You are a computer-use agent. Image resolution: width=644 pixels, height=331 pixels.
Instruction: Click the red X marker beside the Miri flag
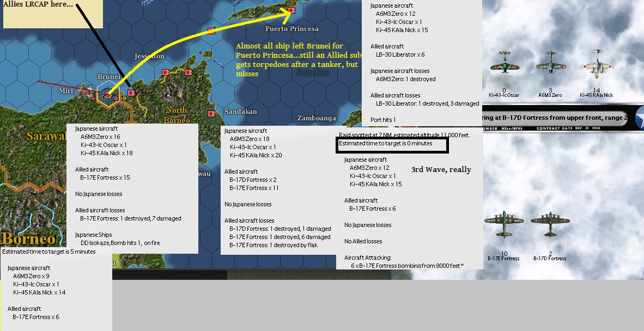tap(93, 99)
